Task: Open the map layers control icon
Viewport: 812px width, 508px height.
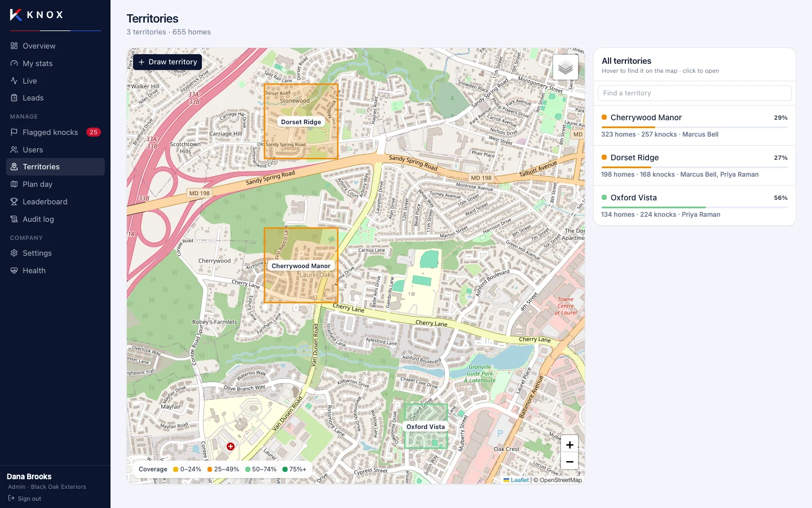Action: 566,68
